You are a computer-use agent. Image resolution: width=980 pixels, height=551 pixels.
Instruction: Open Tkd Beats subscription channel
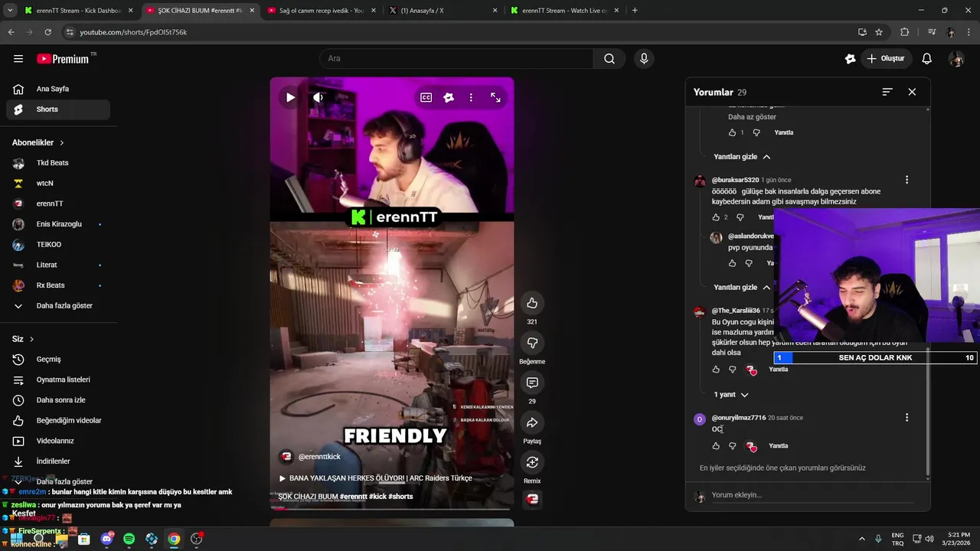[58, 163]
